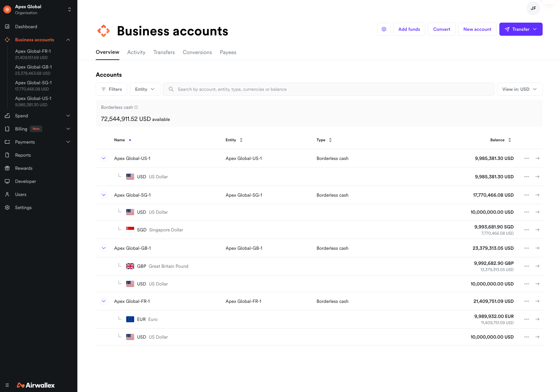
Task: Open Users in the sidebar
Action: pos(21,194)
